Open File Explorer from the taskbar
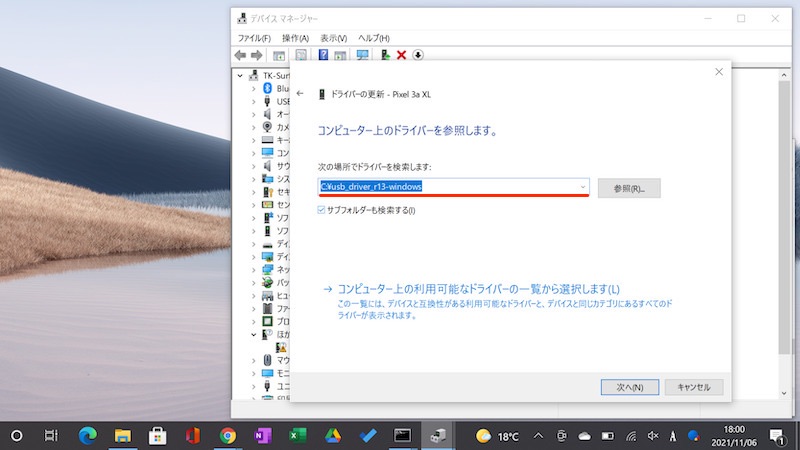The height and width of the screenshot is (450, 800). 122,435
